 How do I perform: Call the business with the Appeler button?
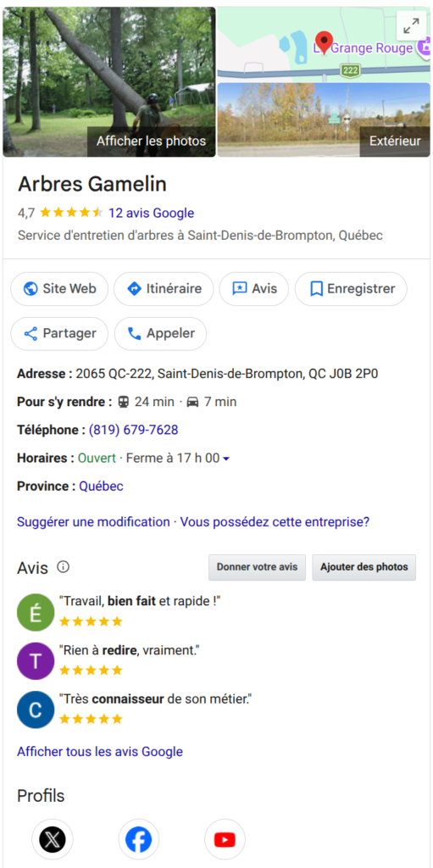(161, 334)
